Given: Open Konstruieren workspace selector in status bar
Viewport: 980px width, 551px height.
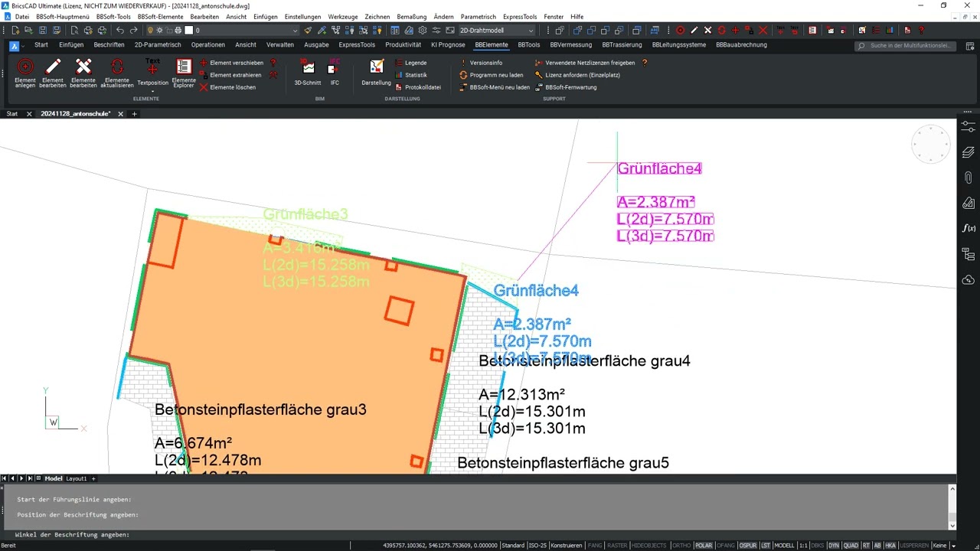Looking at the screenshot, I should click(x=567, y=546).
